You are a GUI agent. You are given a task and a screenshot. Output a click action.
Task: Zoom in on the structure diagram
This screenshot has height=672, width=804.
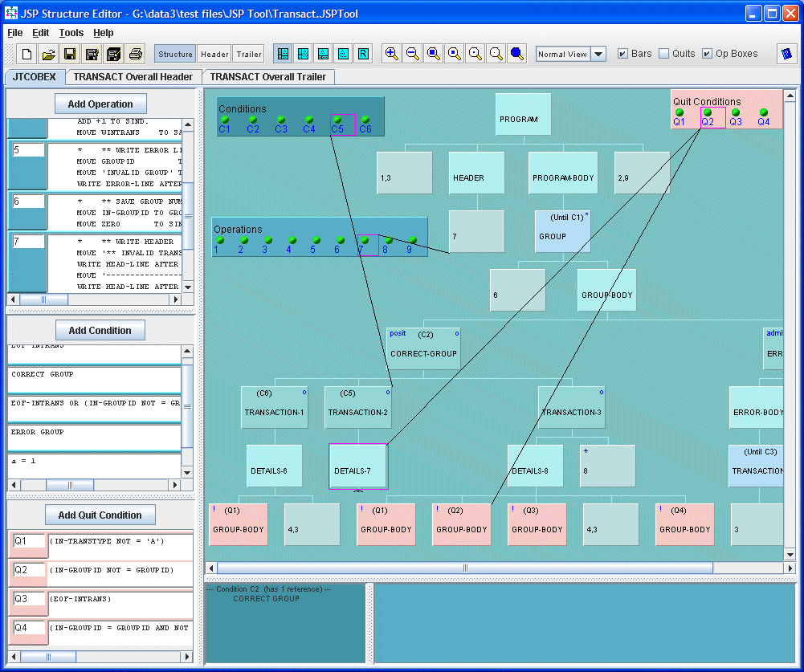(x=392, y=54)
